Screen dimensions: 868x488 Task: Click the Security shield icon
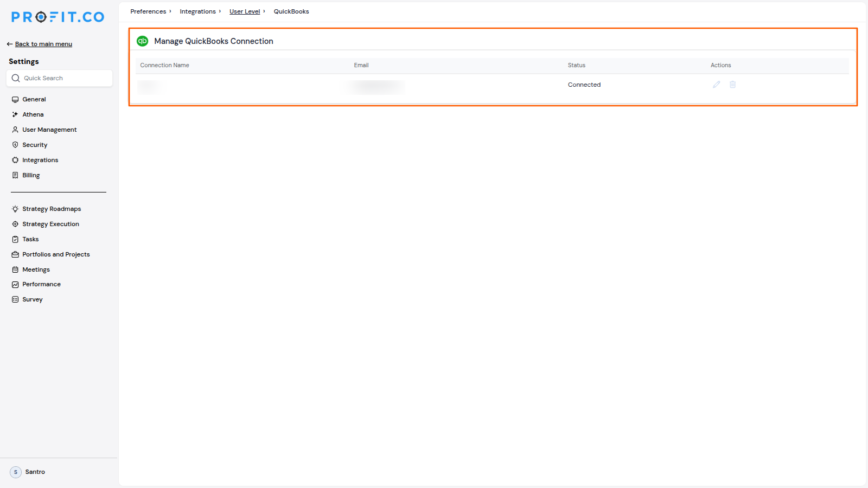tap(15, 145)
